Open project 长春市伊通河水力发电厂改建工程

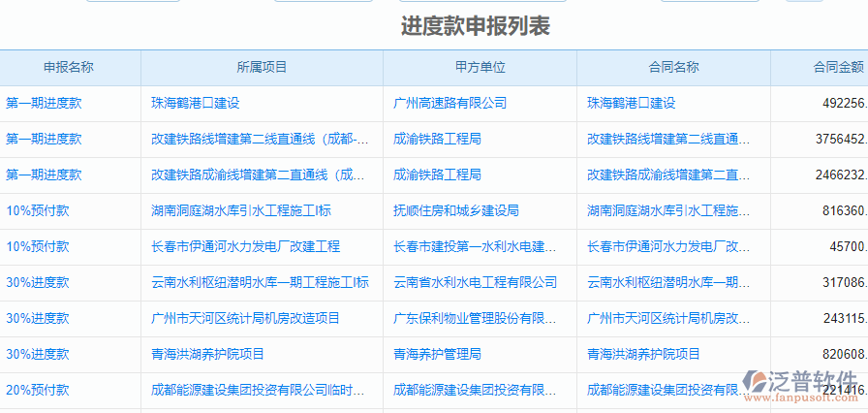coord(246,247)
